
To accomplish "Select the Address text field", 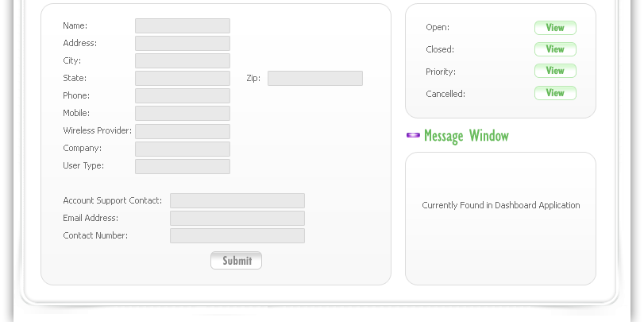I will tap(183, 43).
